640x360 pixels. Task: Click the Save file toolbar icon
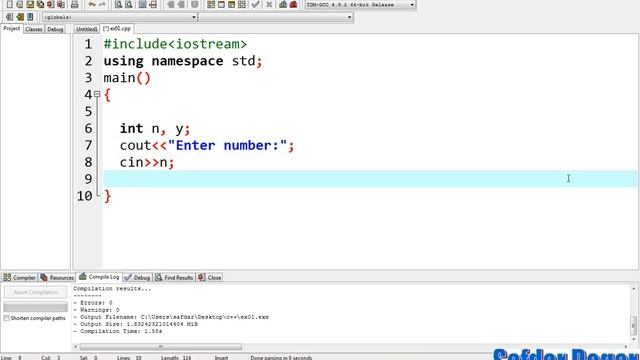pyautogui.click(x=30, y=4)
